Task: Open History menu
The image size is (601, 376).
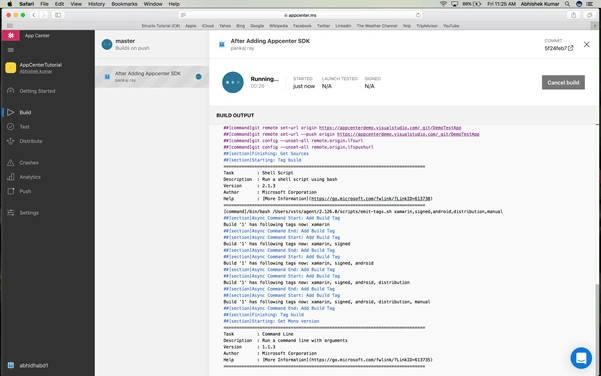Action: (x=96, y=4)
